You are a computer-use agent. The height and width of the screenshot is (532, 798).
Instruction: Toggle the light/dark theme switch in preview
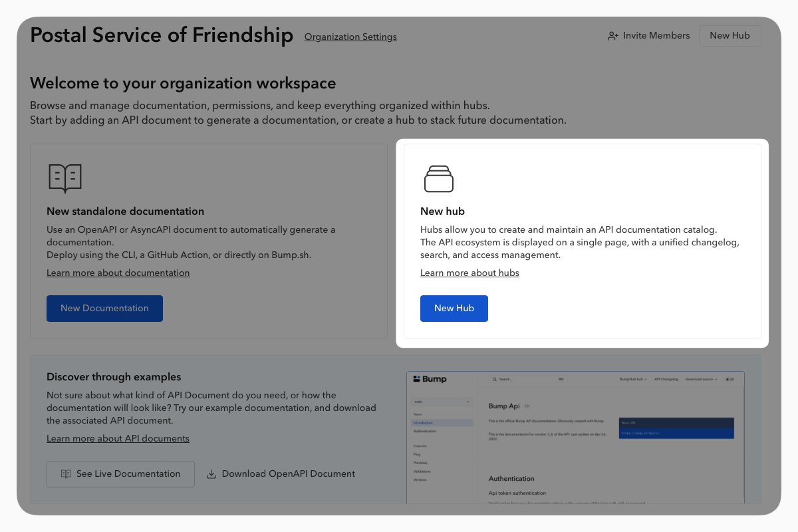[x=730, y=379]
